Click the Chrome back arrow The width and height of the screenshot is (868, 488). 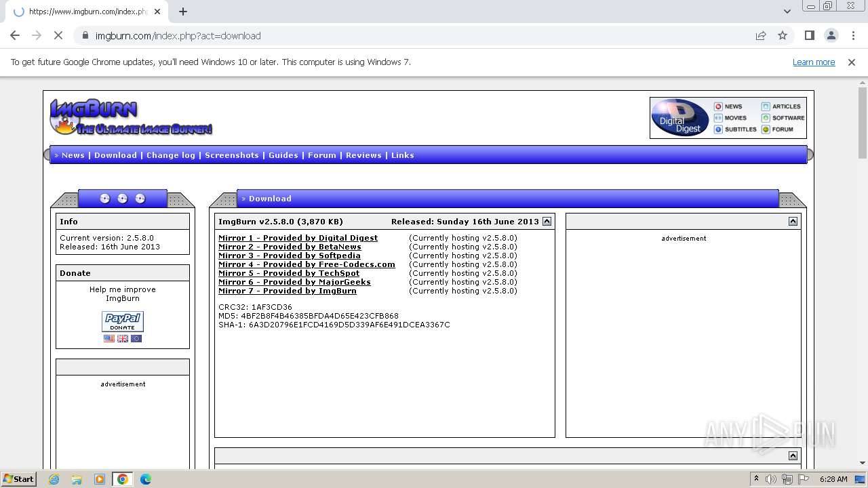[15, 36]
